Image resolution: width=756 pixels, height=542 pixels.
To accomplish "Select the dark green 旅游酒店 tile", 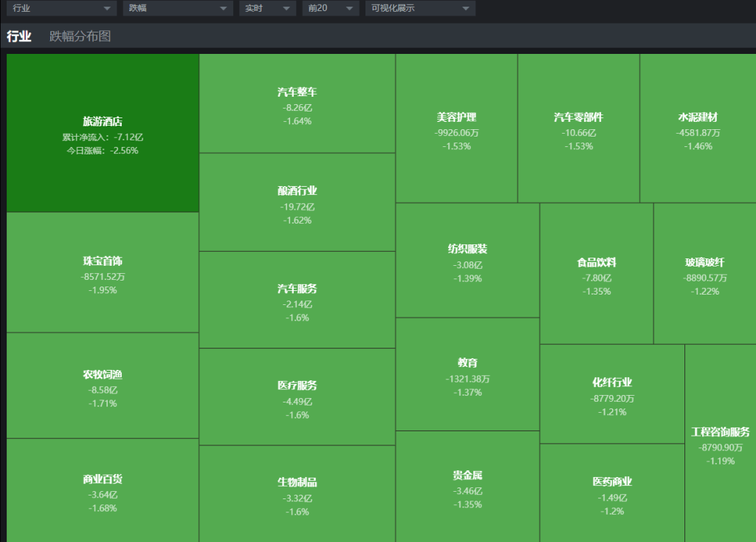I will (x=103, y=134).
